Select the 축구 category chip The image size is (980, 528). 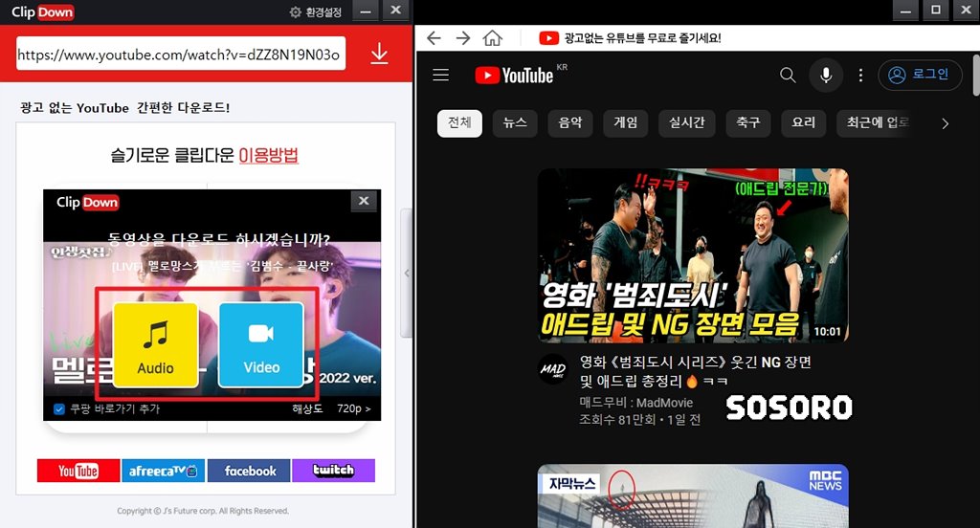pyautogui.click(x=748, y=123)
